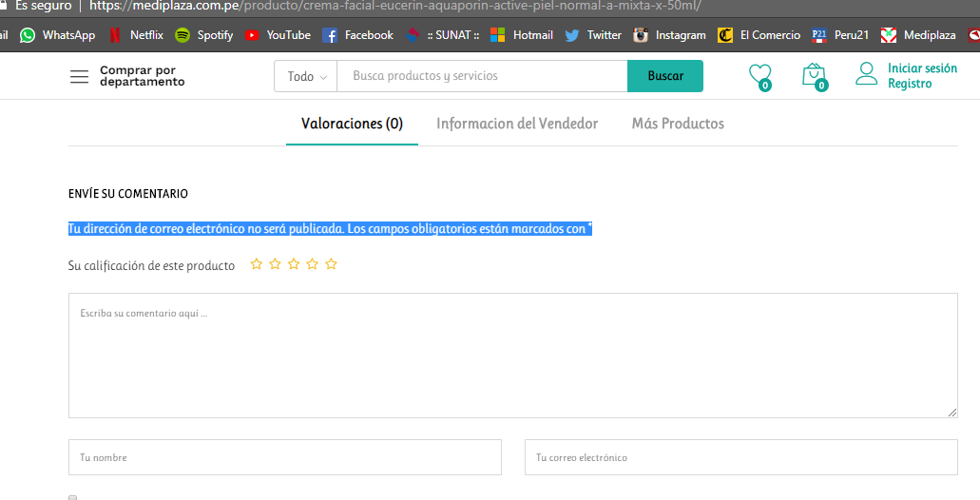The height and width of the screenshot is (500, 980).
Task: Open the Peru21 bookmark
Action: coord(840,35)
